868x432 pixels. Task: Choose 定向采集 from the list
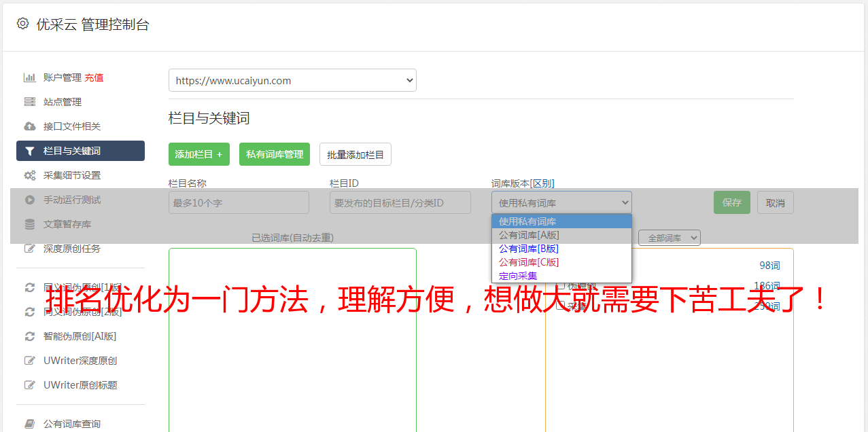(x=561, y=276)
